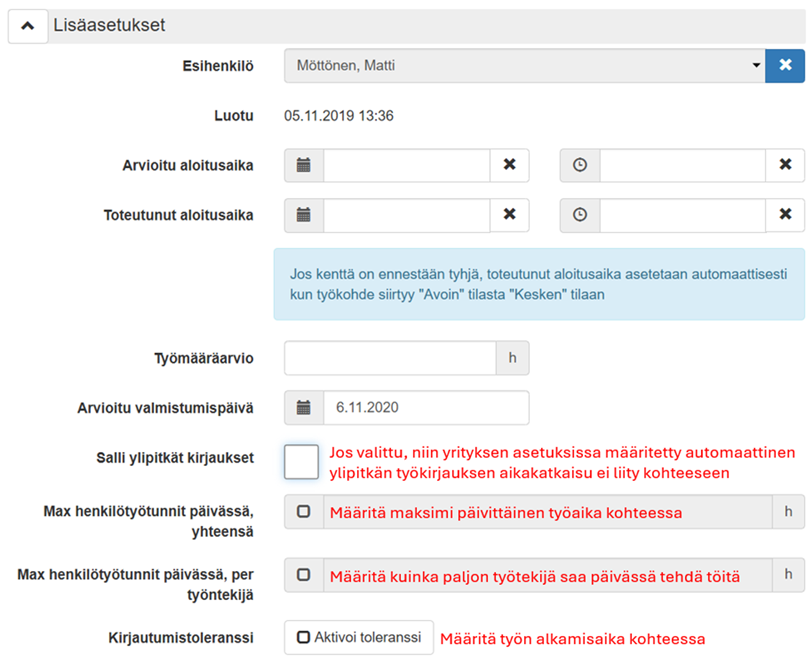Clear the selected Esihenkilö with blue X
Screen dimensions: 808x658
(785, 65)
